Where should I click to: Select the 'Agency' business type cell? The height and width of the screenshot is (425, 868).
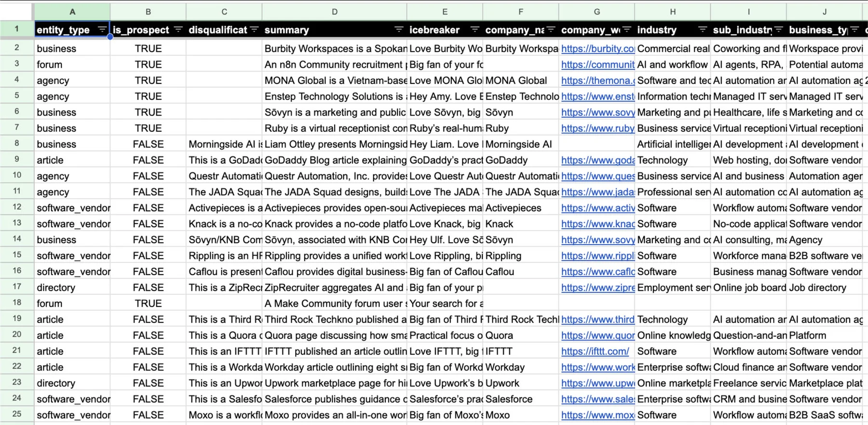[825, 239]
